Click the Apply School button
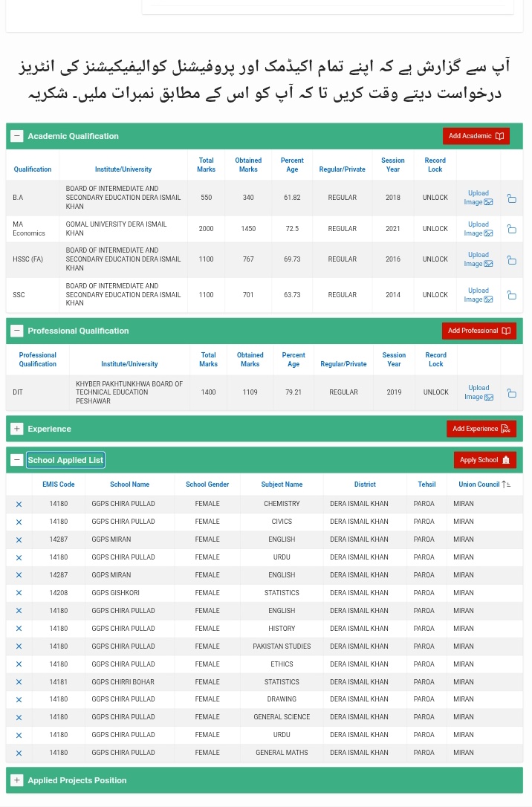This screenshot has height=807, width=532. click(484, 459)
